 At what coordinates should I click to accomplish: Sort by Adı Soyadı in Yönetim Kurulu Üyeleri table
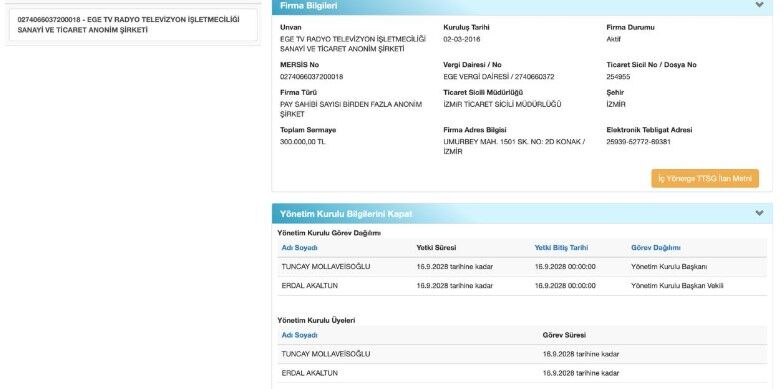[300, 336]
